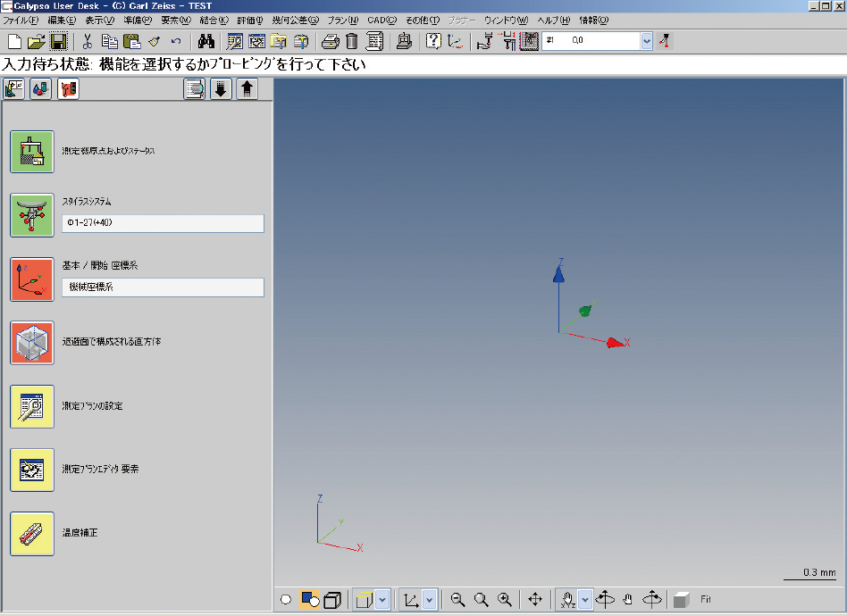Click the list with magnifier icon in left panel
This screenshot has height=616, width=847.
pos(194,88)
